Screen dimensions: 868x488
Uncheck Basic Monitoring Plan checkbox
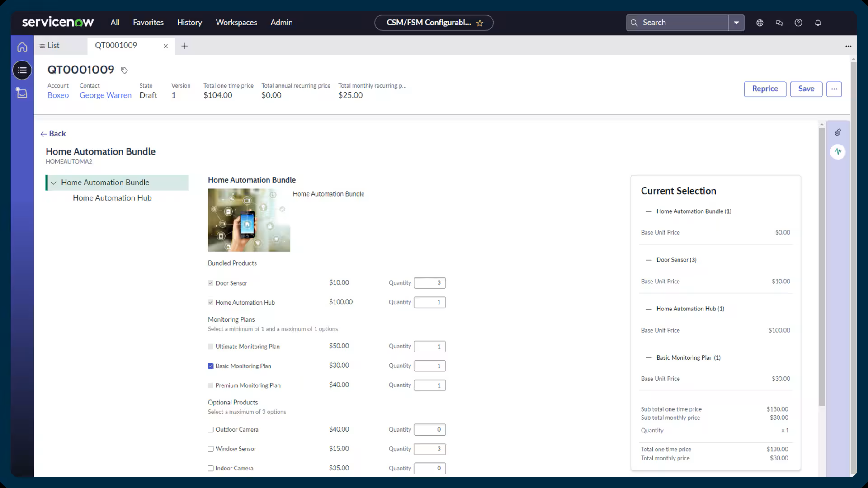click(211, 366)
